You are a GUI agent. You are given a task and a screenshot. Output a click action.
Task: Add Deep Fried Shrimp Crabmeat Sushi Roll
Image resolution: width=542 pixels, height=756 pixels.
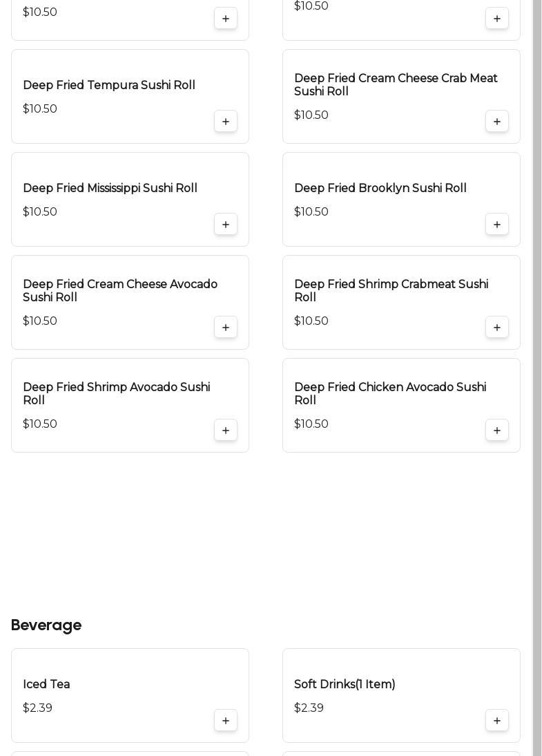coord(497,328)
